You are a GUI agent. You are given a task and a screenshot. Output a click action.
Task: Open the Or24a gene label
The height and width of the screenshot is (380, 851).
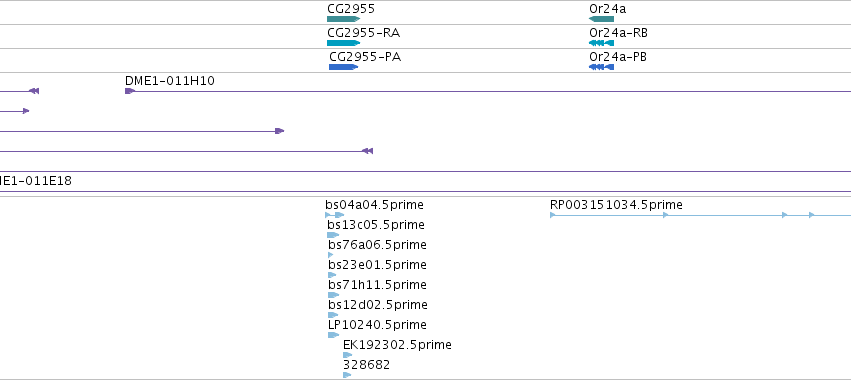point(607,9)
